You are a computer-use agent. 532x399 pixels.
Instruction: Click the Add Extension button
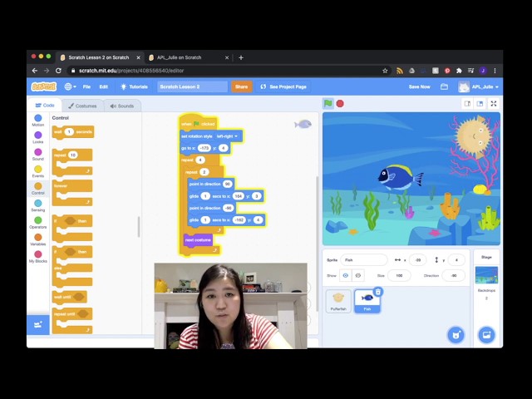click(x=38, y=325)
